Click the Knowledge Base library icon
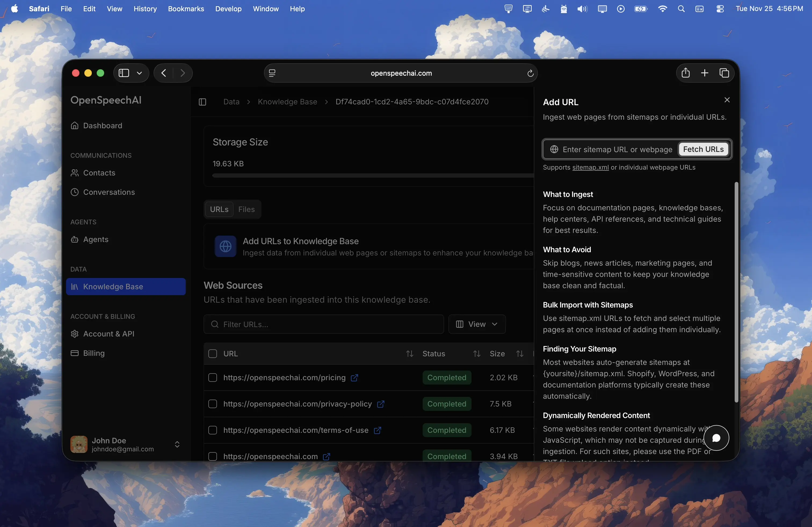This screenshot has width=812, height=527. (74, 287)
